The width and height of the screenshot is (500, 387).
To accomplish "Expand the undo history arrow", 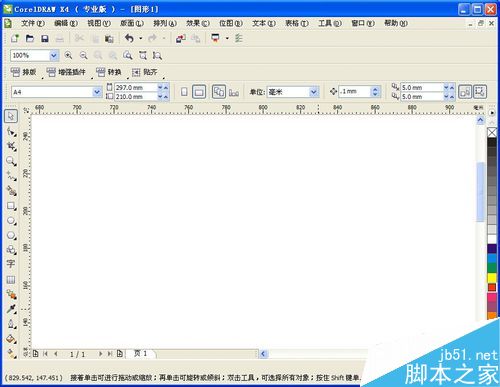I will tap(141, 39).
